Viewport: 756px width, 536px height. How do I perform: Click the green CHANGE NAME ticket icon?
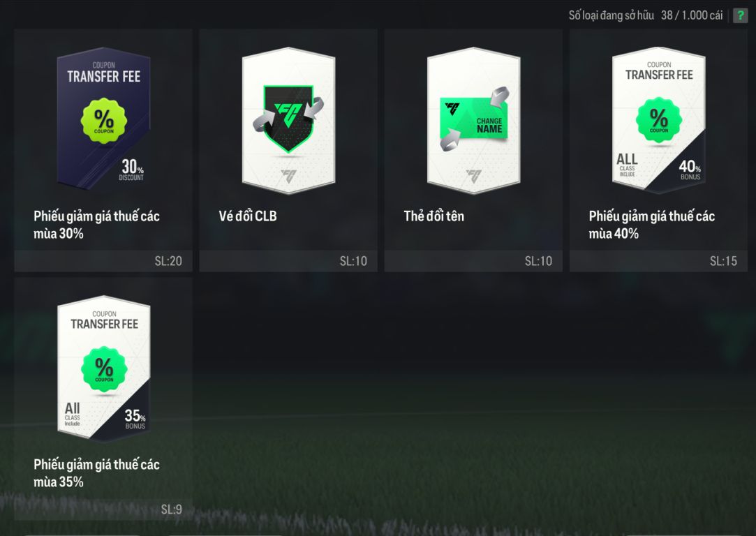click(475, 119)
